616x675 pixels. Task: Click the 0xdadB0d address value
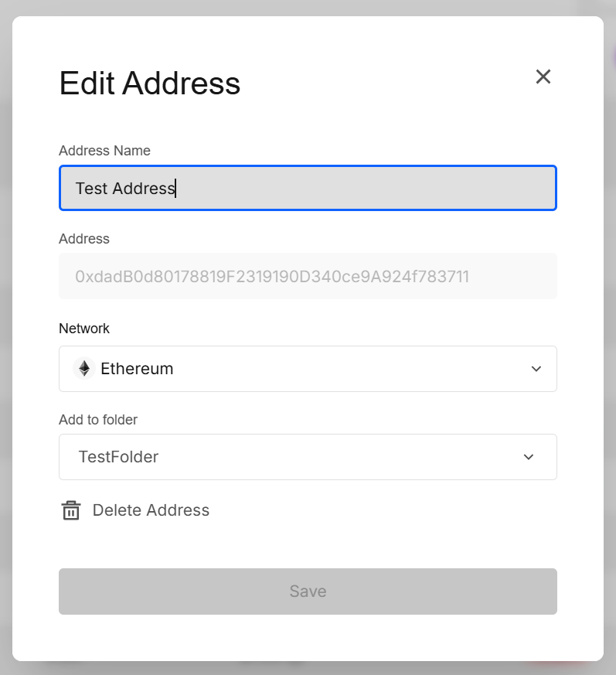point(273,276)
